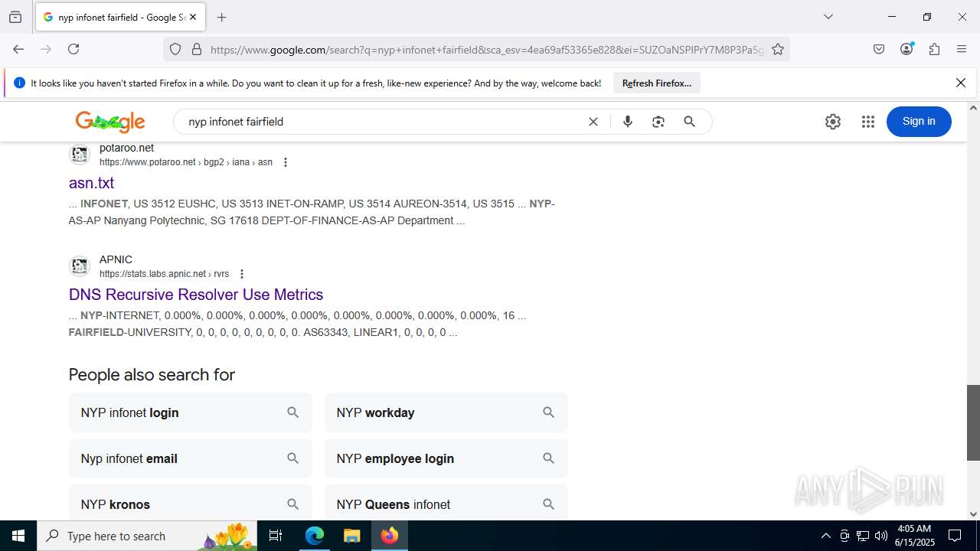Bookmark this page with star icon
Viewport: 980px width, 551px height.
[778, 50]
